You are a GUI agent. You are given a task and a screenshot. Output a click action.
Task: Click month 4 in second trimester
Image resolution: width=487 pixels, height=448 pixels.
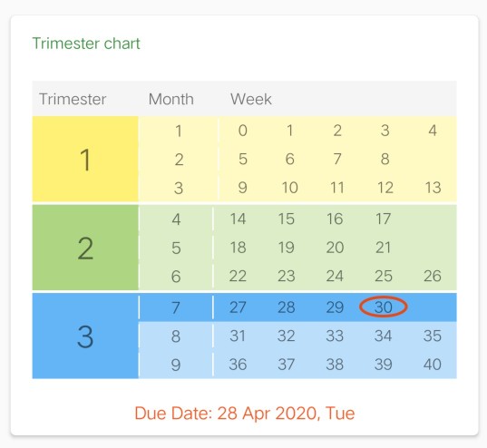pos(176,219)
